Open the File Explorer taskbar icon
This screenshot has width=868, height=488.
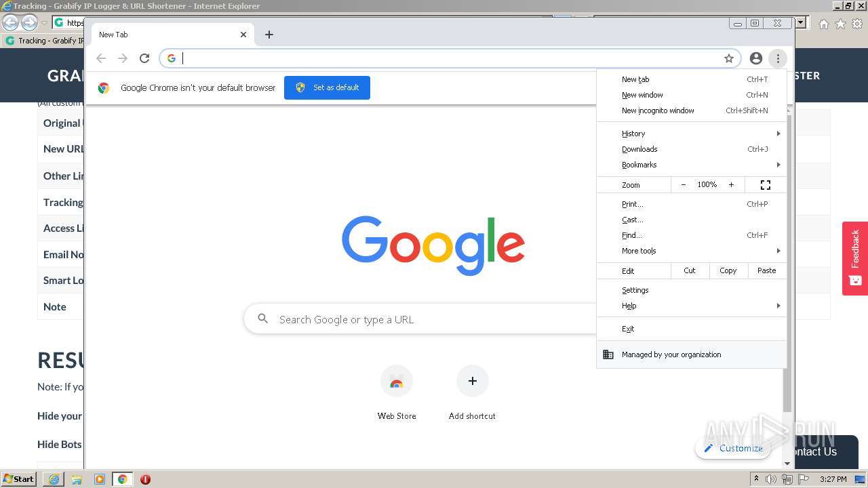click(77, 479)
